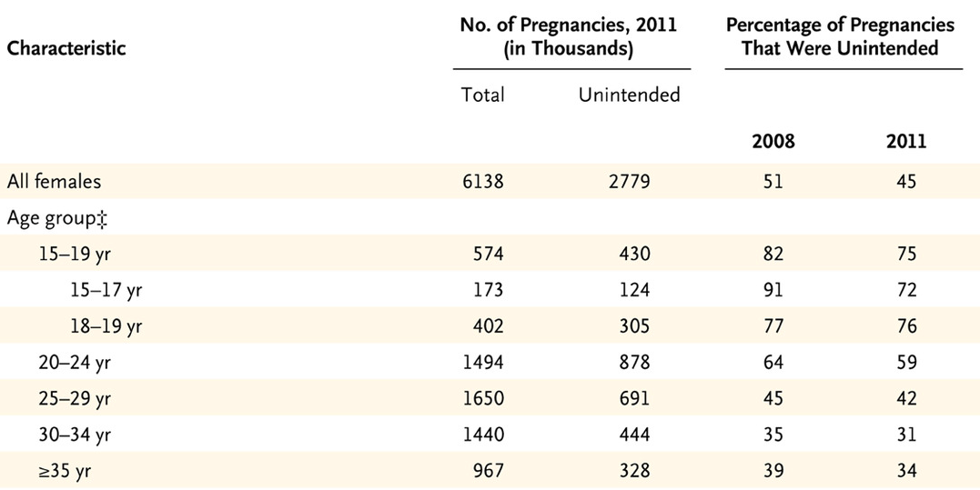Select the 2008 percentage 91 for 15–17 yr

click(x=773, y=290)
